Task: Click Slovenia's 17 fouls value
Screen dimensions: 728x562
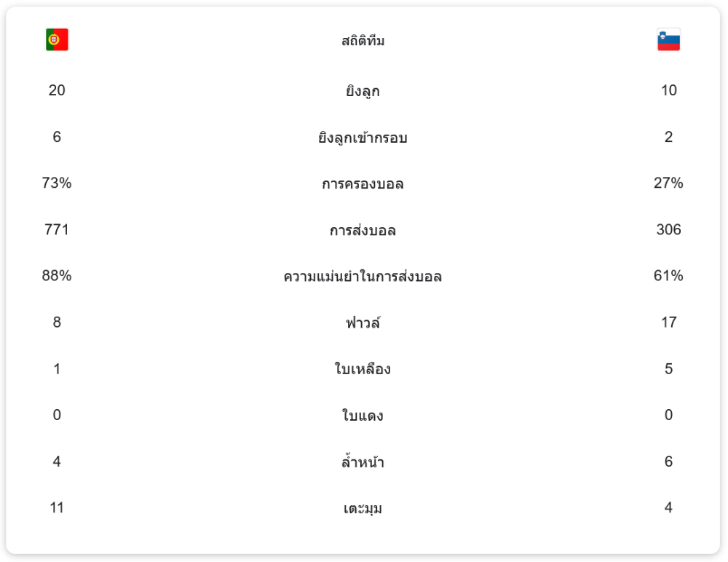Action: click(x=668, y=322)
